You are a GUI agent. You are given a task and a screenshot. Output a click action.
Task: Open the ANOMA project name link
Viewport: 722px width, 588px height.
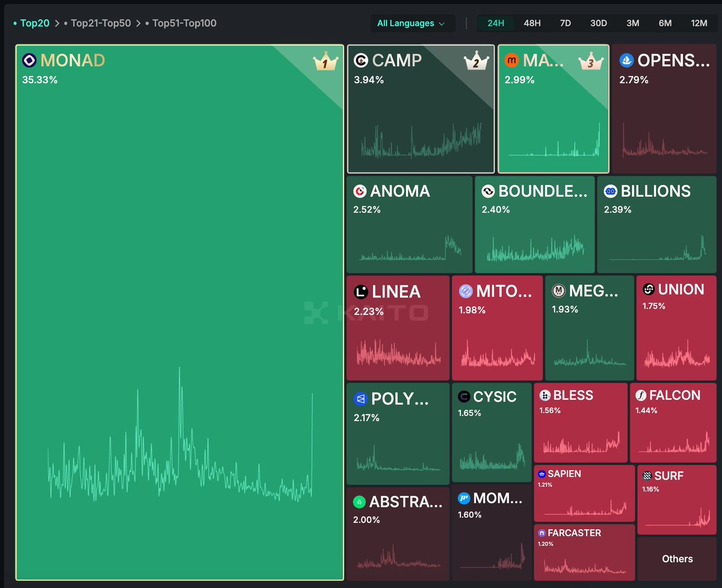click(x=400, y=191)
